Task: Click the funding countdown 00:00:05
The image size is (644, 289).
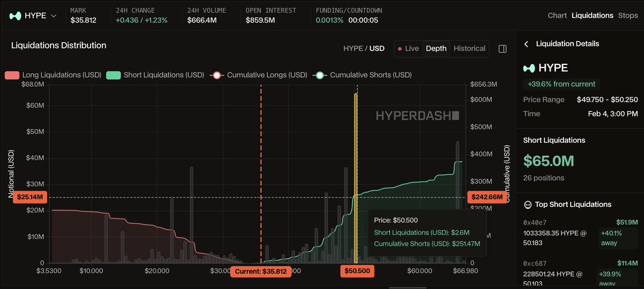Action: tap(363, 20)
